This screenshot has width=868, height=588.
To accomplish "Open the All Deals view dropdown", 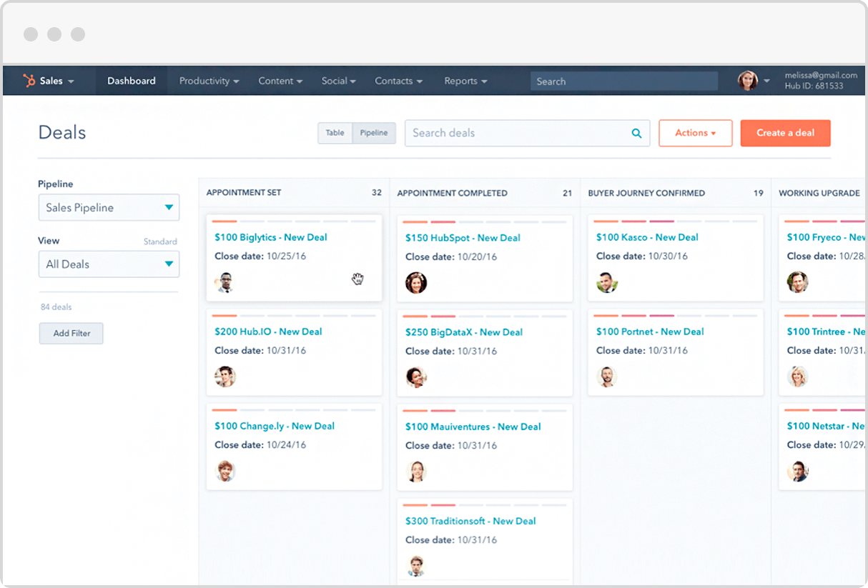I will (x=108, y=264).
